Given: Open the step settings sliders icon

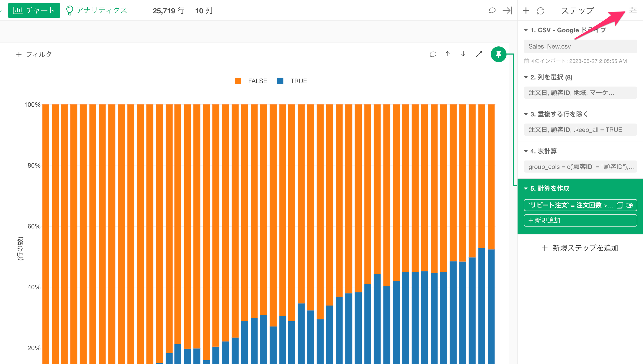Looking at the screenshot, I should 633,10.
